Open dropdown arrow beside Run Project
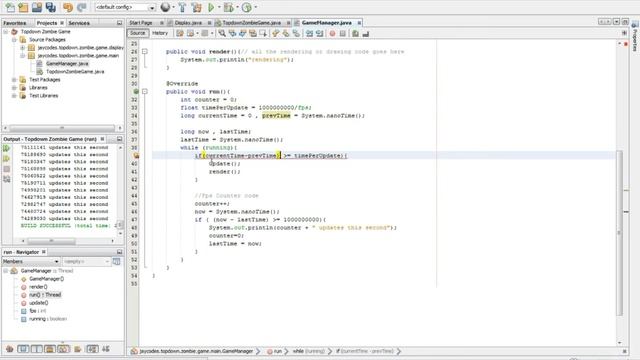This screenshot has width=640, height=360. point(219,7)
